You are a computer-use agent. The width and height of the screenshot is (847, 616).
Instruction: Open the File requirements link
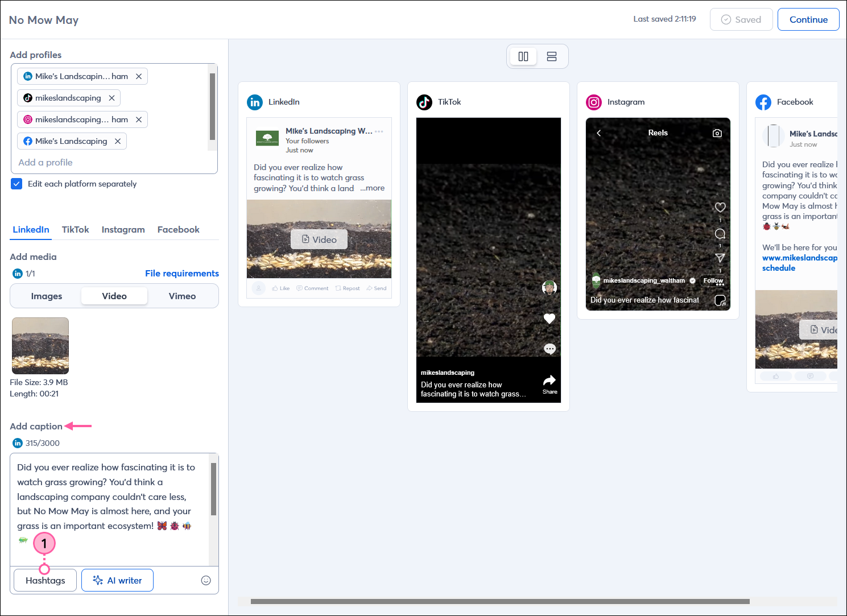[182, 273]
